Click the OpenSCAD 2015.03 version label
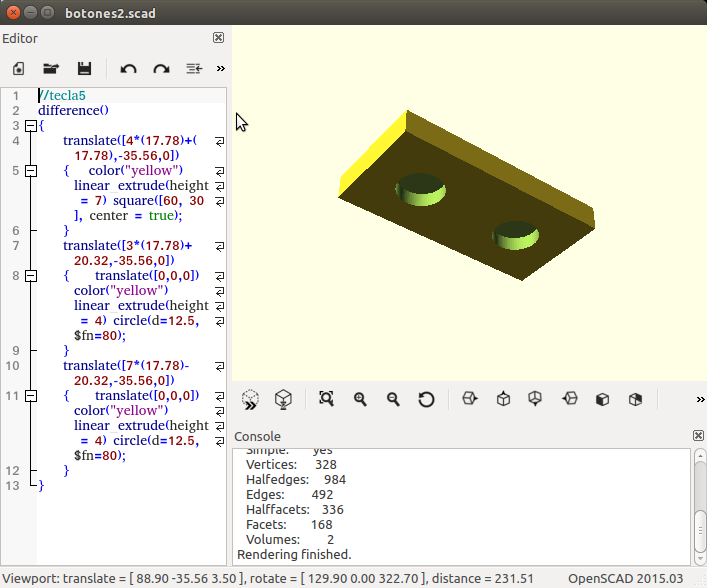This screenshot has height=588, width=707. click(x=625, y=579)
